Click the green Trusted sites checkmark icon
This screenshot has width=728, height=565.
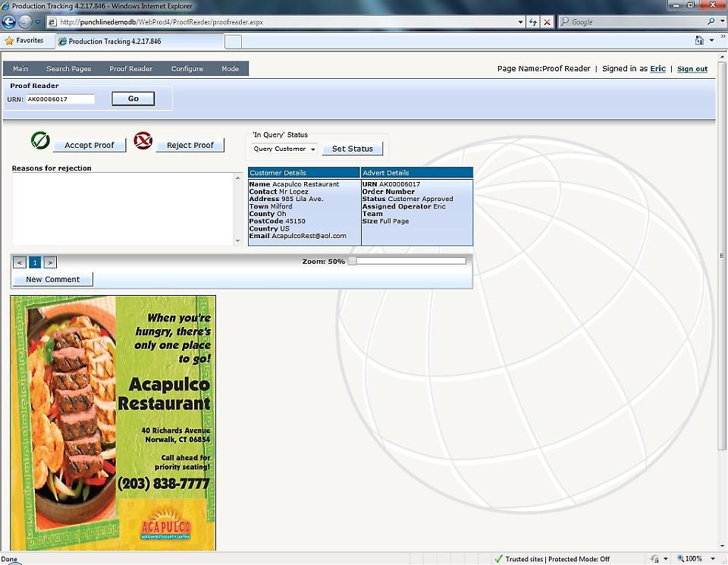pos(498,559)
